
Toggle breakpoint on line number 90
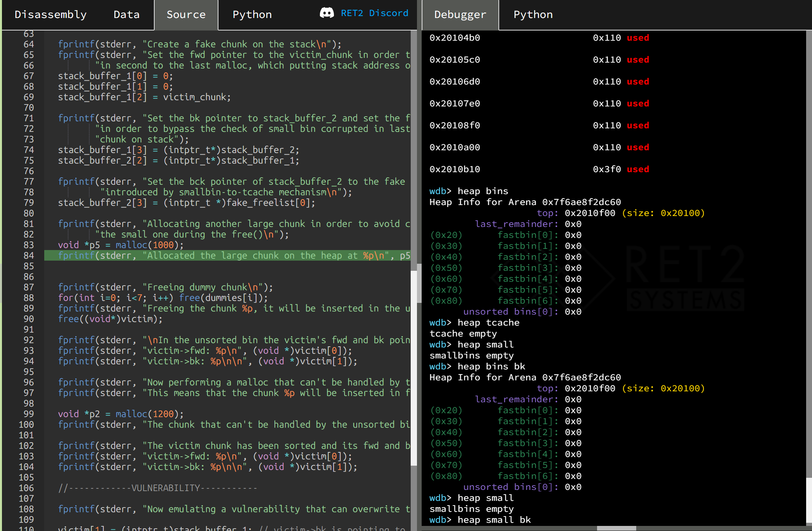(29, 319)
